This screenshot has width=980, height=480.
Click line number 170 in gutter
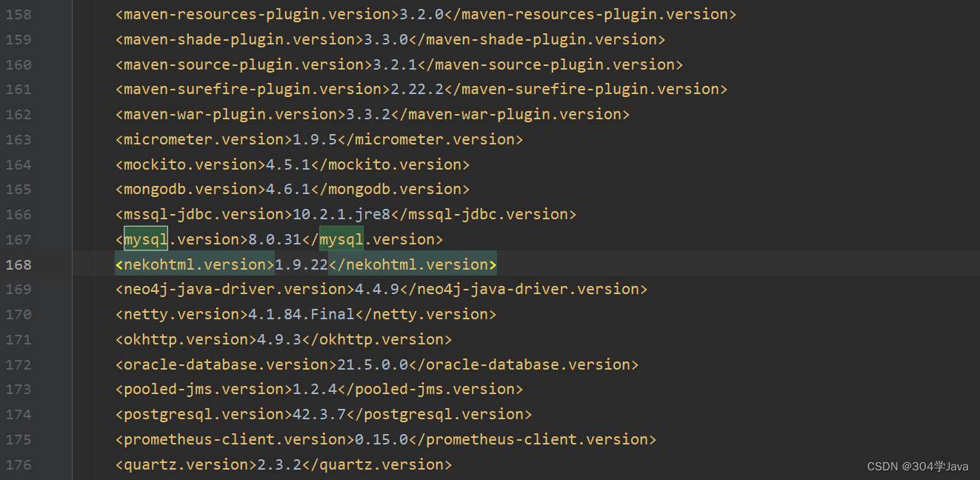19,314
